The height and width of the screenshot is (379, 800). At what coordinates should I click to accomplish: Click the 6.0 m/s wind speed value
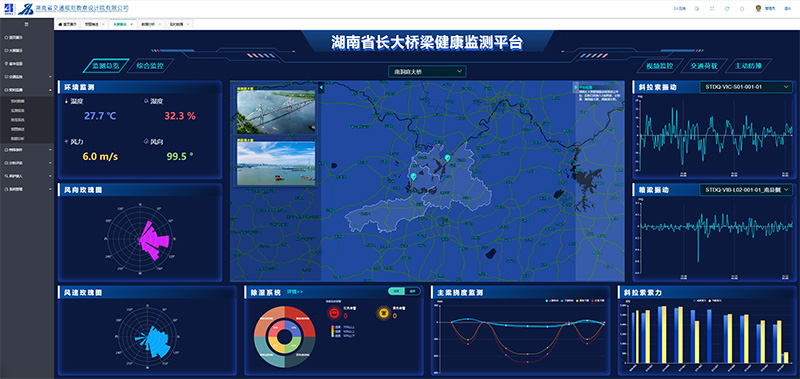[x=100, y=157]
